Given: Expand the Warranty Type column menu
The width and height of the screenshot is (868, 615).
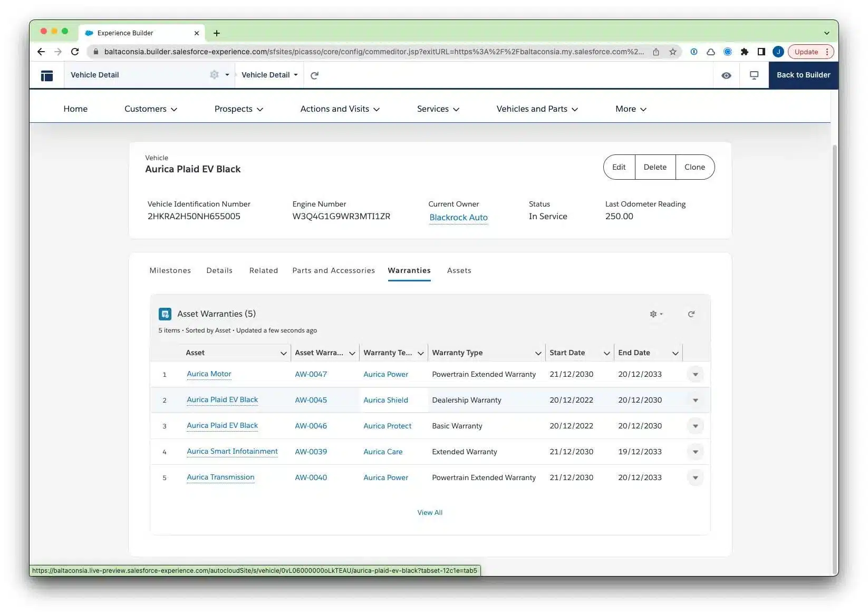Looking at the screenshot, I should (538, 353).
